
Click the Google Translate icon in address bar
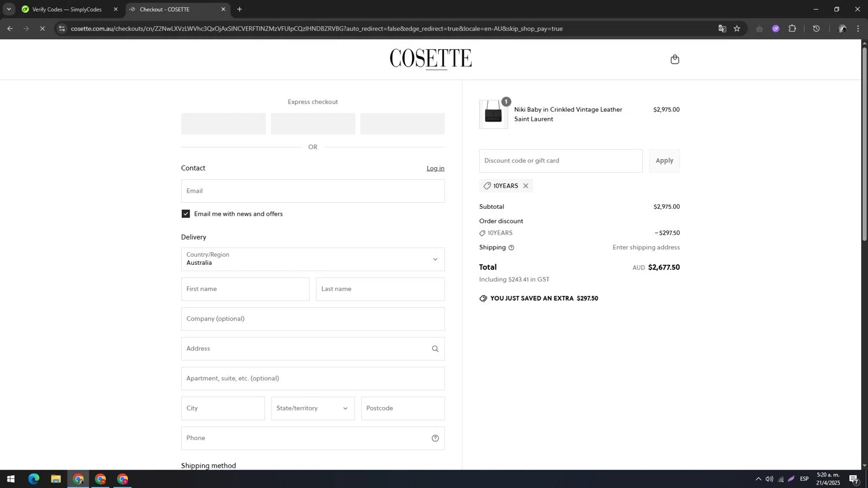tap(722, 28)
